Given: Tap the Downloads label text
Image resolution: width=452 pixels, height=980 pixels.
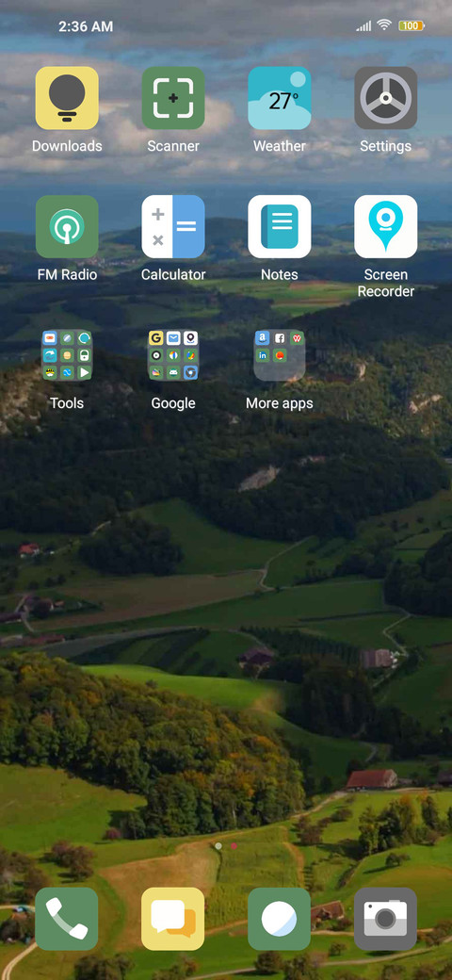Looking at the screenshot, I should tap(67, 146).
